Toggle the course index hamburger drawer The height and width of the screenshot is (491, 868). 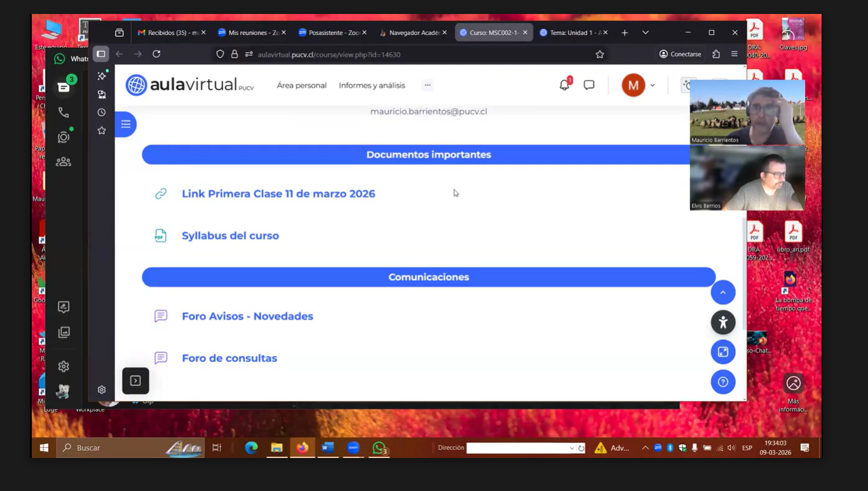126,124
